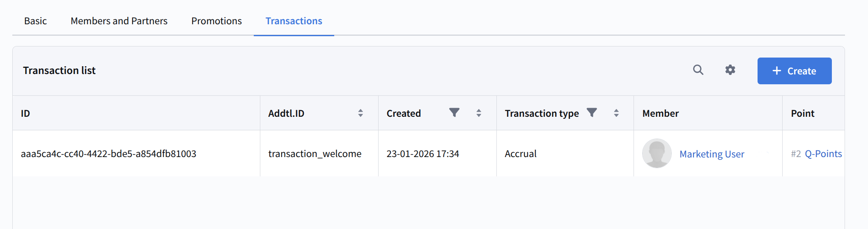Go to the Promotions tab
The width and height of the screenshot is (868, 229).
pos(216,21)
